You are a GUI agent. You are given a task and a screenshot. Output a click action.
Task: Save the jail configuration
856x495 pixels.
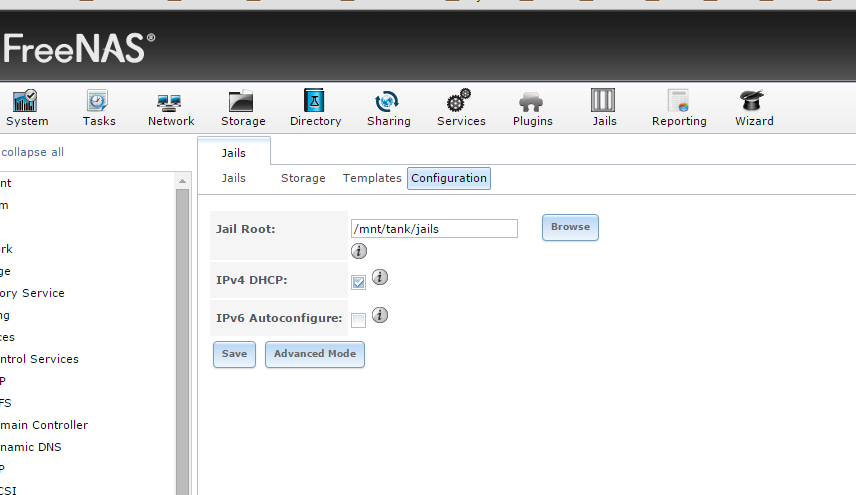coord(234,354)
